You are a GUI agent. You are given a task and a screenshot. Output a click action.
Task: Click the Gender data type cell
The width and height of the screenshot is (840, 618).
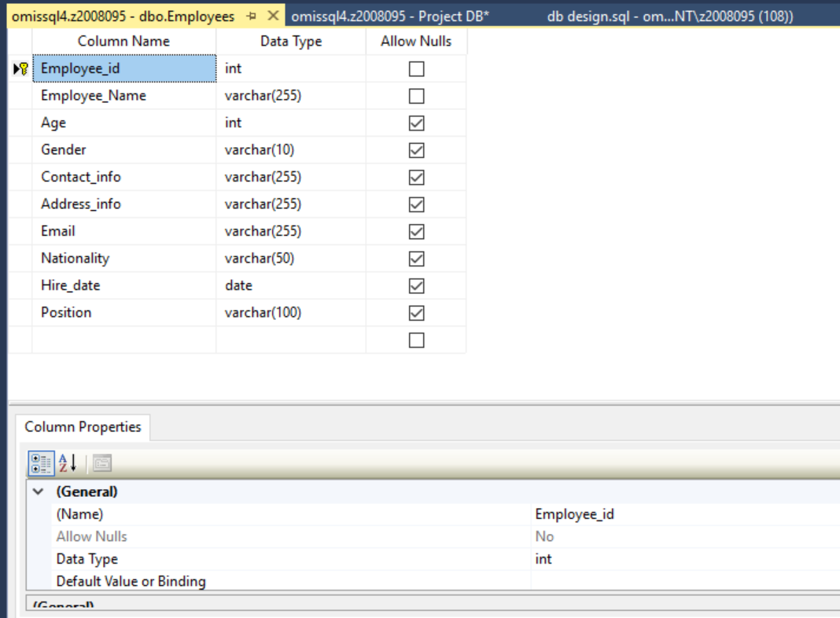tap(290, 150)
